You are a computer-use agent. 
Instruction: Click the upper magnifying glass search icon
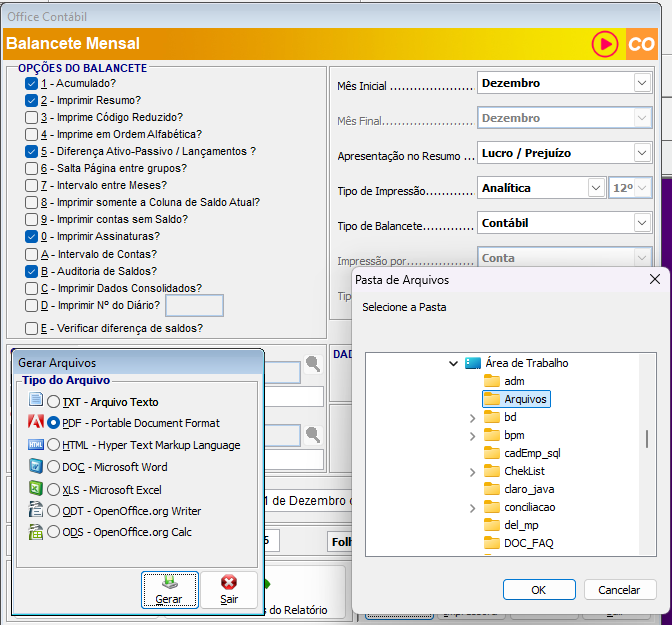[313, 365]
